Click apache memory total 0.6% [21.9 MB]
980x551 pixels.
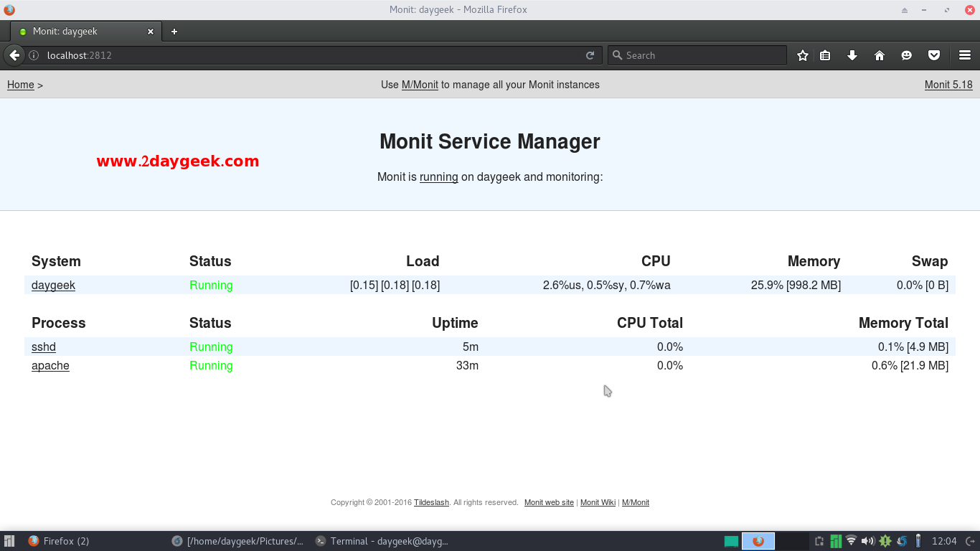(910, 365)
